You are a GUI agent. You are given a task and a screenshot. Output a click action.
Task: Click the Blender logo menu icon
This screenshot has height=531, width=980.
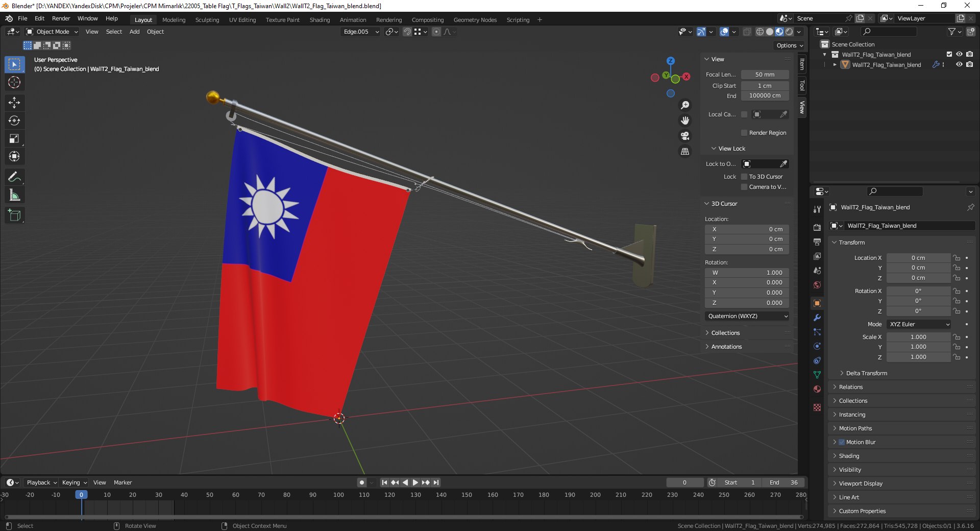(x=9, y=18)
